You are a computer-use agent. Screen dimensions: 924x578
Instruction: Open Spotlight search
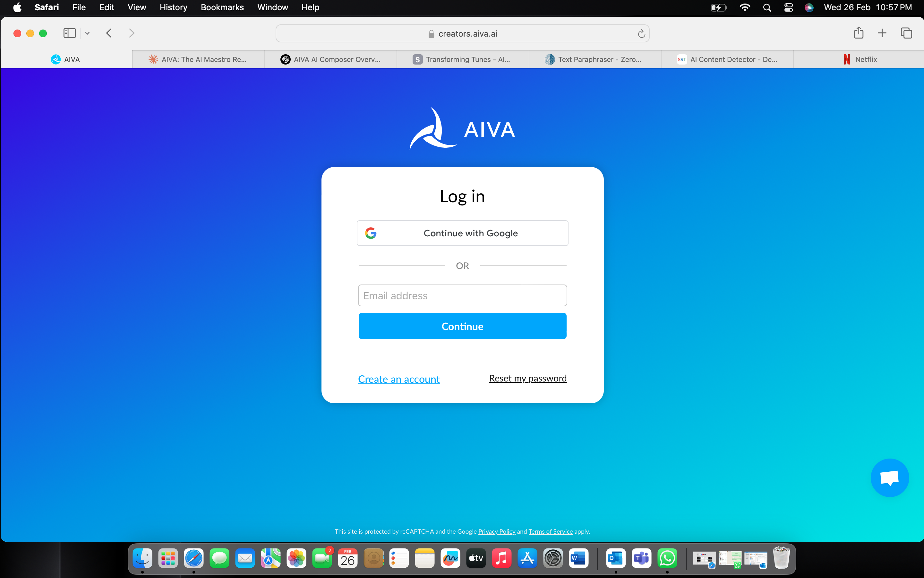click(x=767, y=7)
